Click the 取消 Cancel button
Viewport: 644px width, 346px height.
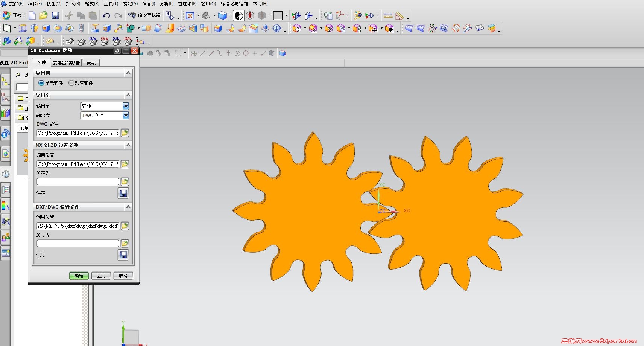[x=123, y=276]
